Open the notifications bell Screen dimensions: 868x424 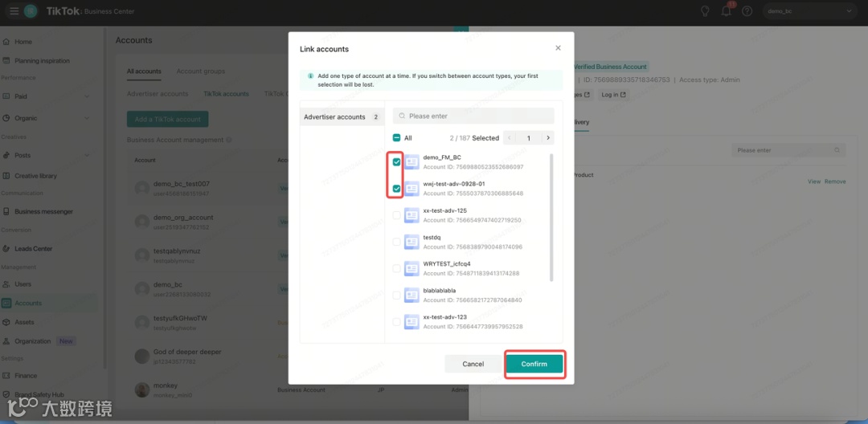(727, 11)
